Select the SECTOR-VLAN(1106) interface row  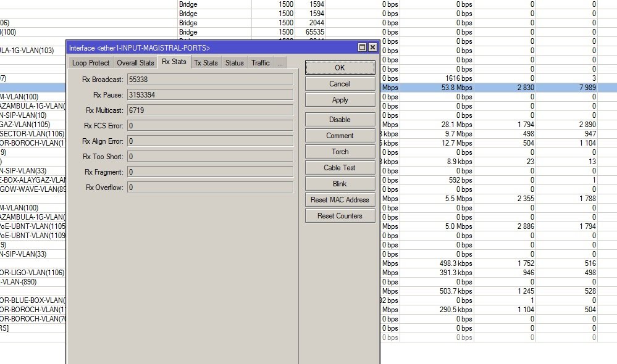pyautogui.click(x=33, y=134)
